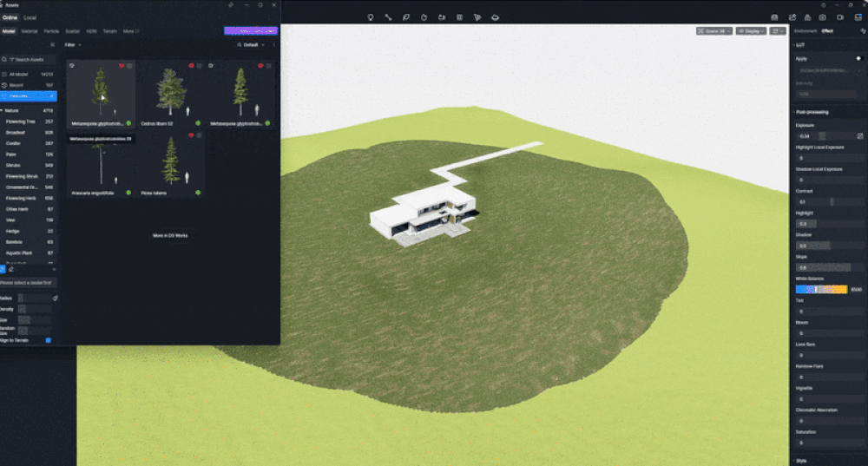Select the Particle asset tab
Viewport: 868px width, 466px height.
click(51, 31)
